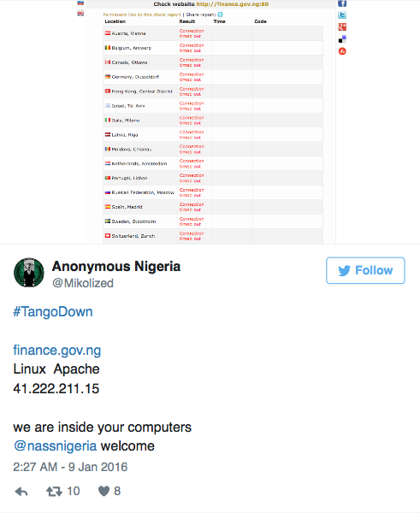
Task: Retweet the Anonymous Nigeria tweet
Action: point(54,491)
